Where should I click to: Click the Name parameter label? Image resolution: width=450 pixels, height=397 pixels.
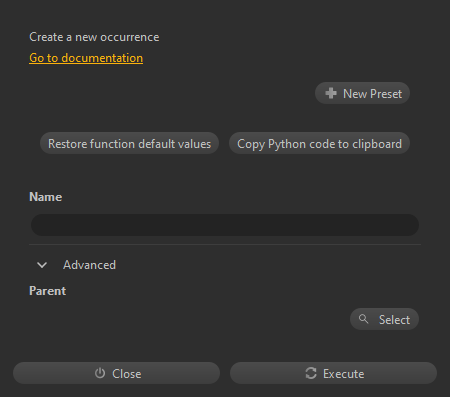point(46,197)
